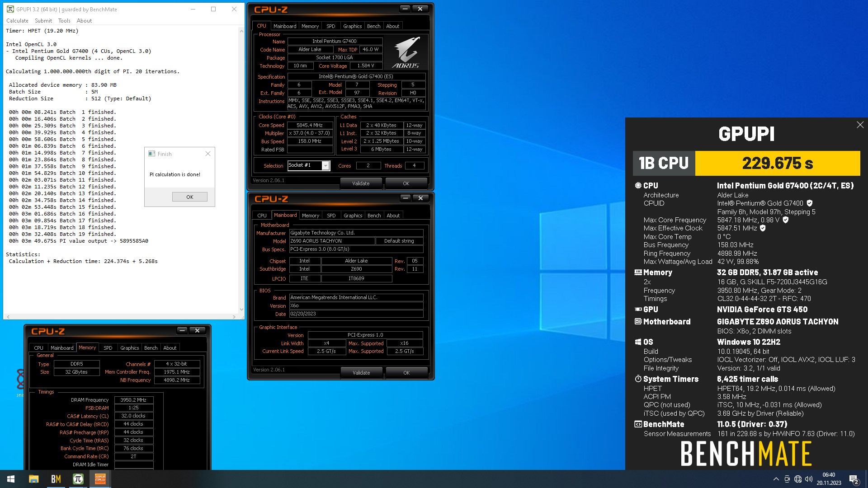This screenshot has width=868, height=488.
Task: Minimize the top CPU-Z window
Action: tap(405, 9)
